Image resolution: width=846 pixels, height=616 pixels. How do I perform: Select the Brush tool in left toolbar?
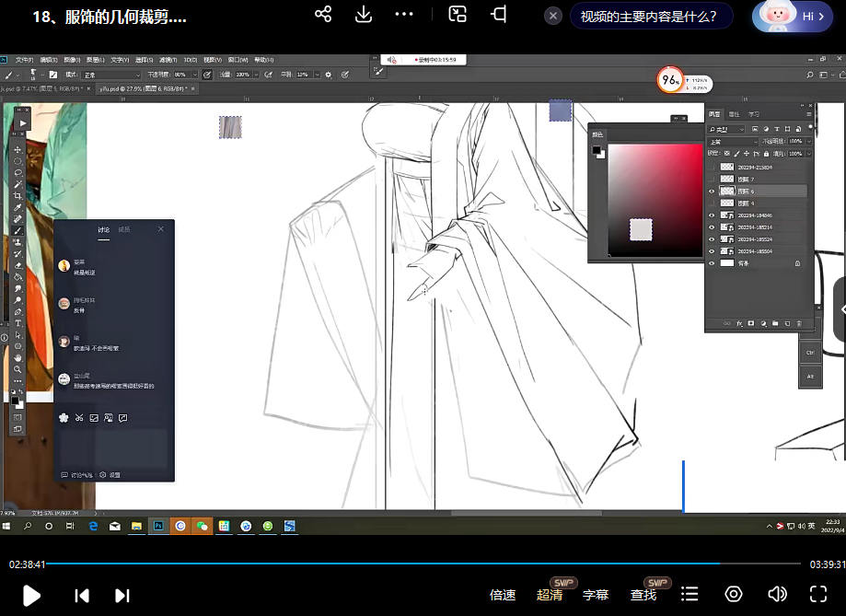(x=17, y=231)
